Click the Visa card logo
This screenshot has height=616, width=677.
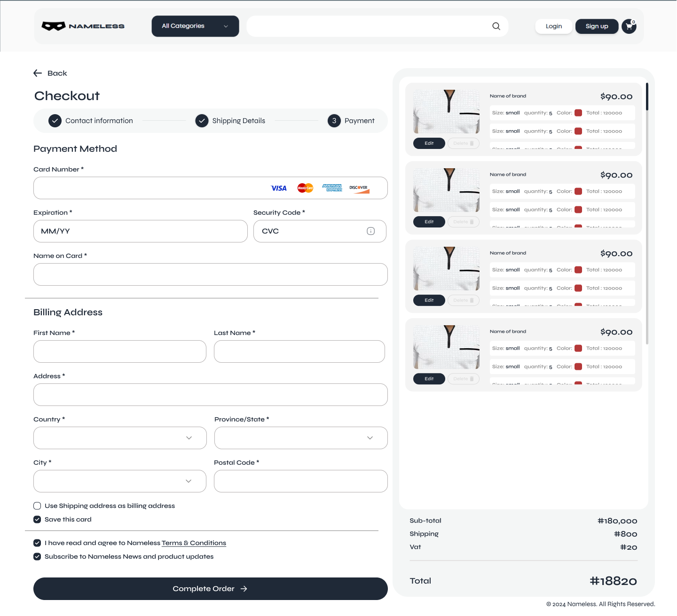tap(279, 188)
